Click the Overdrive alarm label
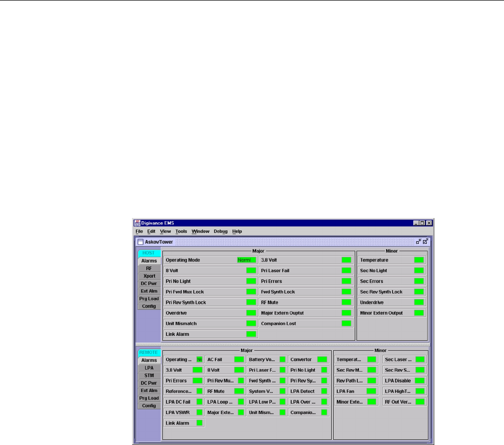The image size is (504, 445). [x=176, y=313]
